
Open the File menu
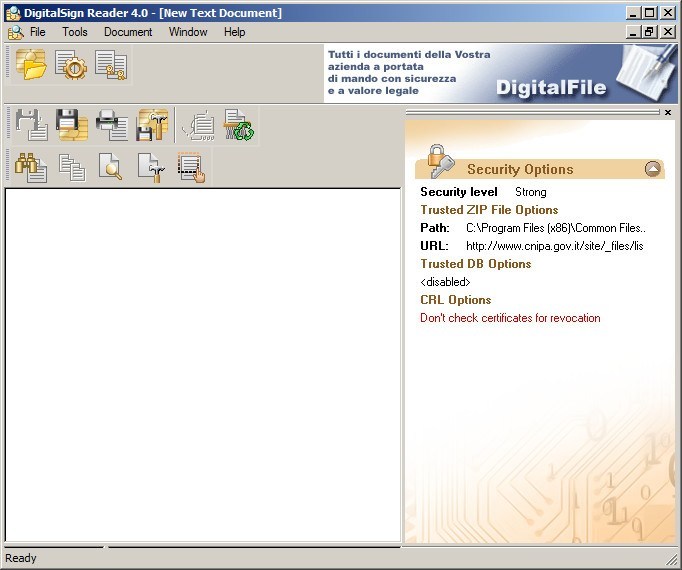37,32
